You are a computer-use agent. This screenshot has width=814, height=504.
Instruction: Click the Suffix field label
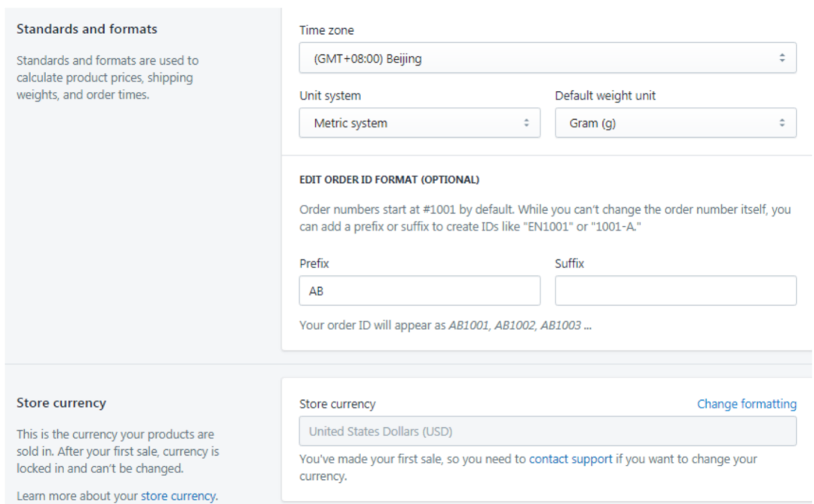tap(570, 264)
